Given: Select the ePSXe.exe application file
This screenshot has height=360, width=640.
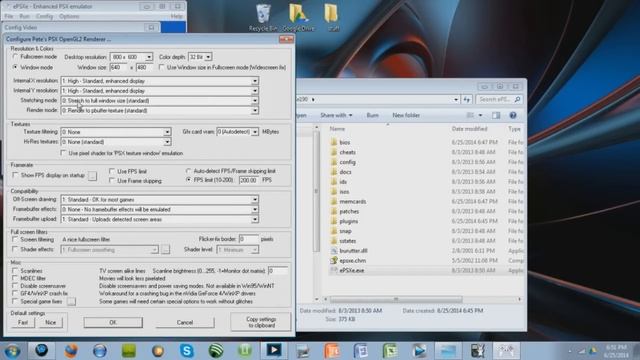Looking at the screenshot, I should pos(351,270).
